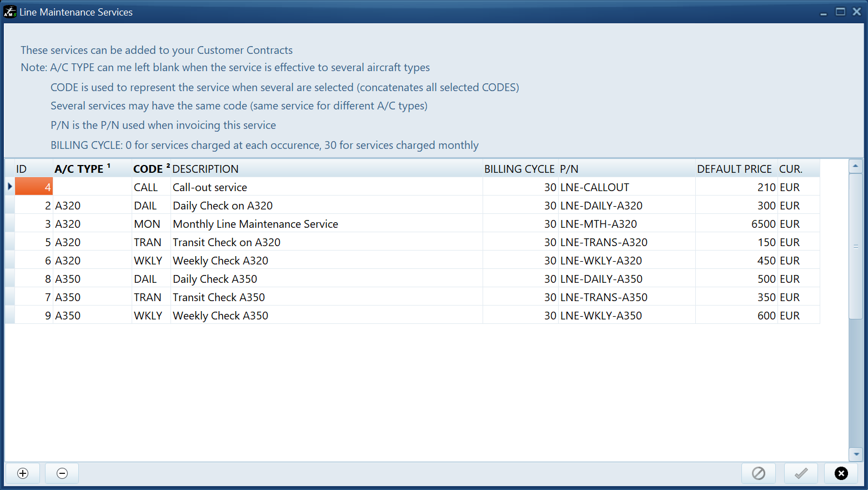Select the MON code cell
868x490 pixels.
click(150, 224)
